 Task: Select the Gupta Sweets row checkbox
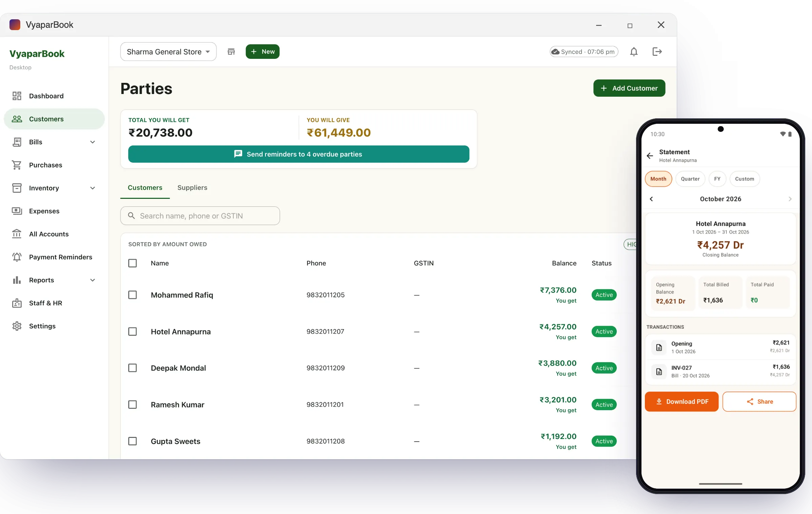tap(133, 441)
